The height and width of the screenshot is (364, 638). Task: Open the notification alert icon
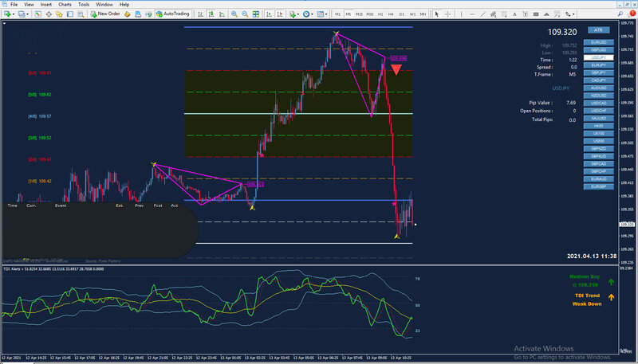[632, 14]
